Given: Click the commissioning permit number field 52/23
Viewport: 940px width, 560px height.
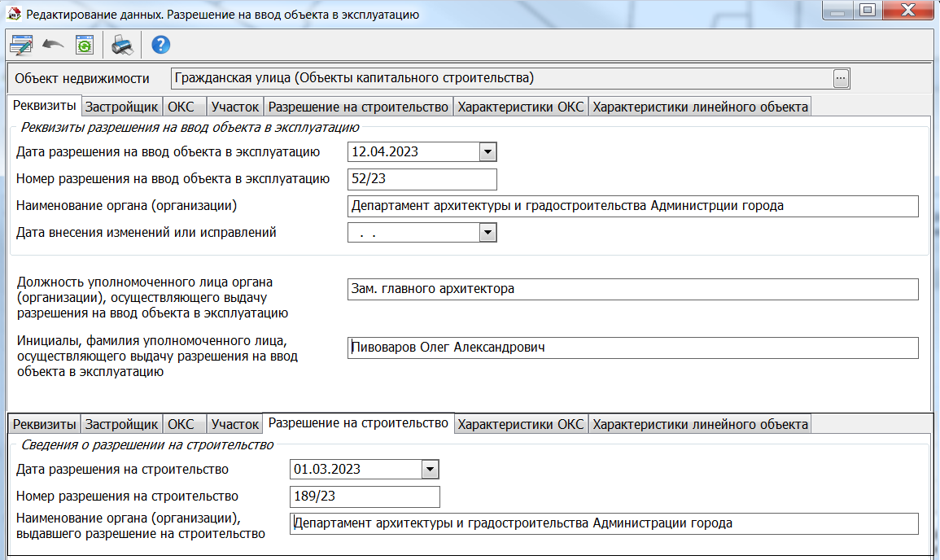Looking at the screenshot, I should point(422,179).
